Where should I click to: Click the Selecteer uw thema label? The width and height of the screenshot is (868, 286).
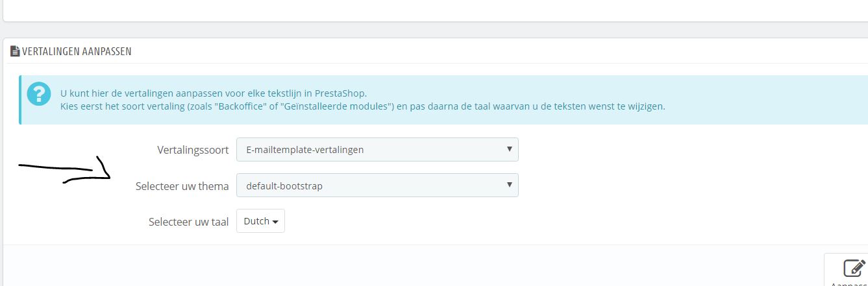tap(182, 186)
